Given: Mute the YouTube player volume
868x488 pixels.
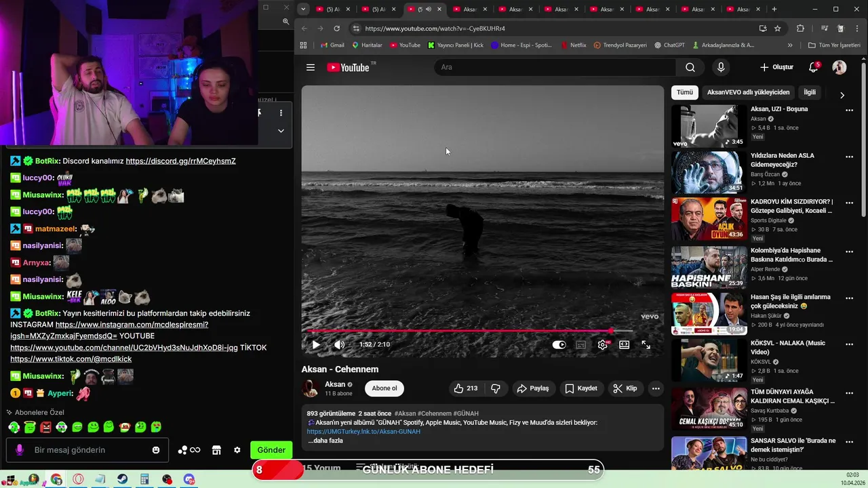Looking at the screenshot, I should (x=339, y=344).
